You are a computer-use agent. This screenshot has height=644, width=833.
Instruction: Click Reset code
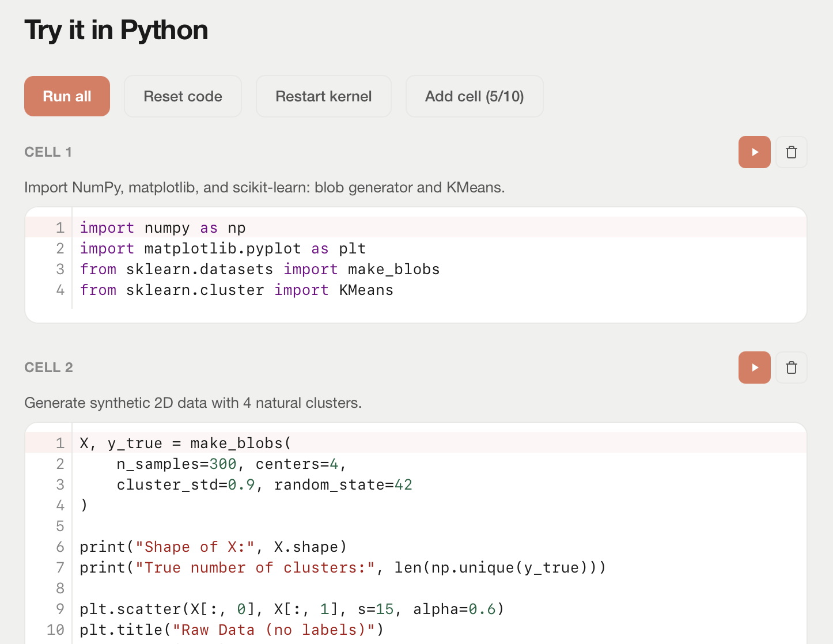point(183,96)
